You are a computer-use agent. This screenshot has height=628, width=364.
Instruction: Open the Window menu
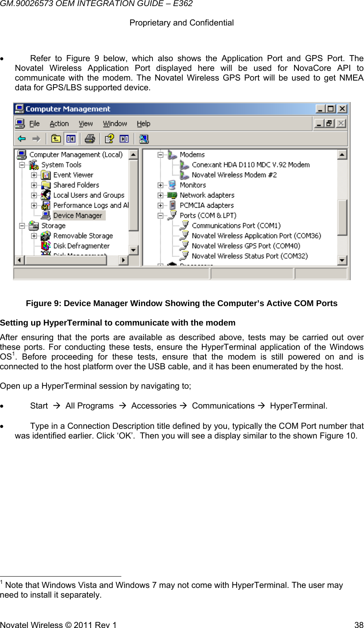coord(115,123)
